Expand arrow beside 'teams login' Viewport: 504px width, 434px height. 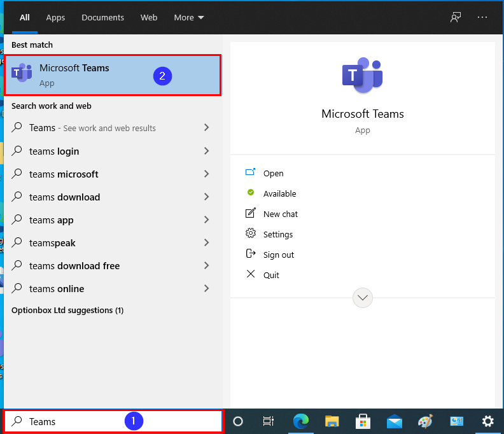[206, 151]
